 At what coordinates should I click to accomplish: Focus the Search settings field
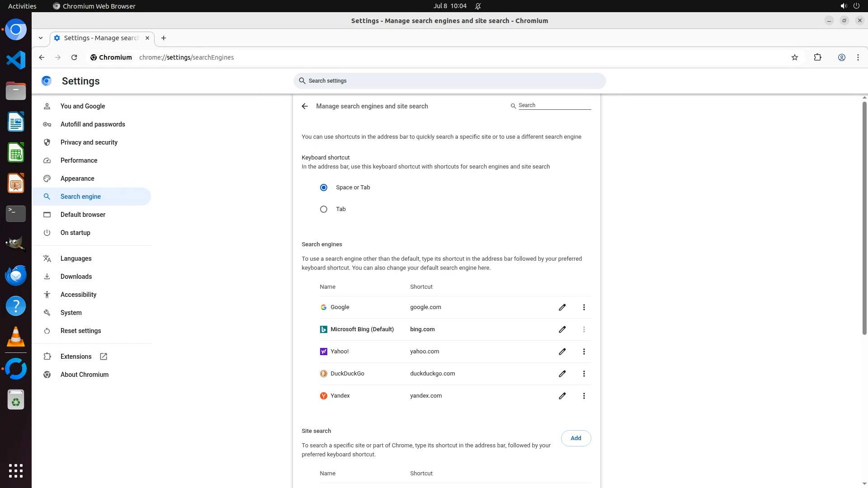(449, 81)
